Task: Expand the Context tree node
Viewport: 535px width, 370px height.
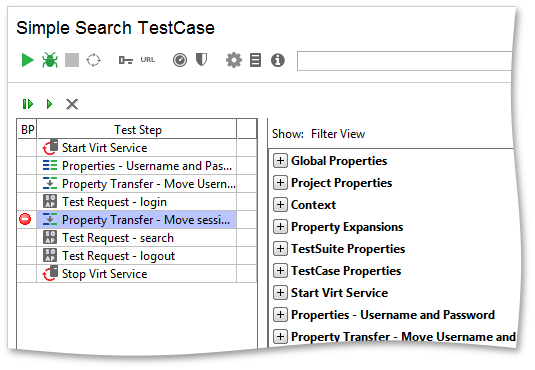Action: [x=280, y=204]
